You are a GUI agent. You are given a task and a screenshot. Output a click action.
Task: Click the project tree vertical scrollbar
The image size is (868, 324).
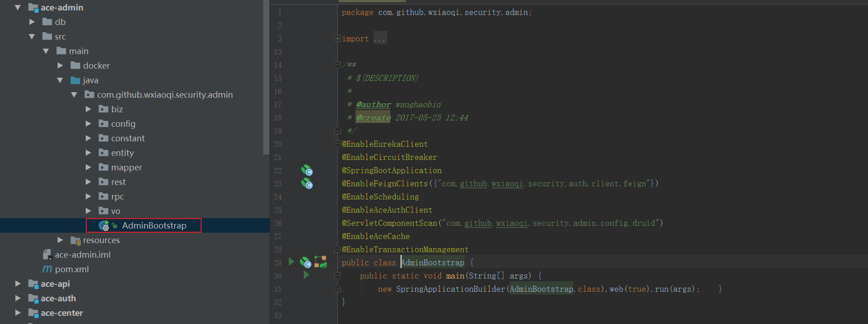pyautogui.click(x=266, y=77)
